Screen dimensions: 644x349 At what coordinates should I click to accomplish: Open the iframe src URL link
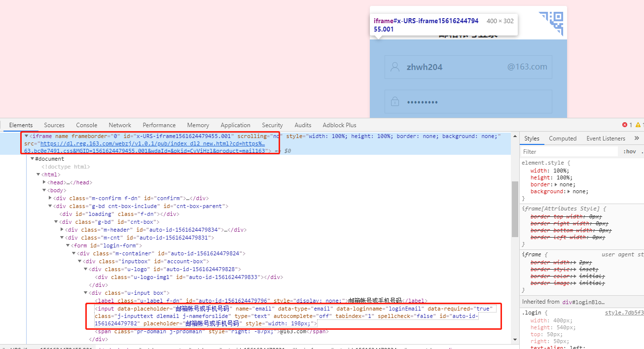point(148,144)
